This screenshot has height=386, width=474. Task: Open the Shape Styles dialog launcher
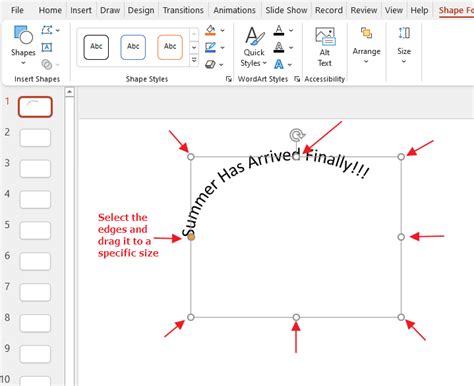[229, 79]
